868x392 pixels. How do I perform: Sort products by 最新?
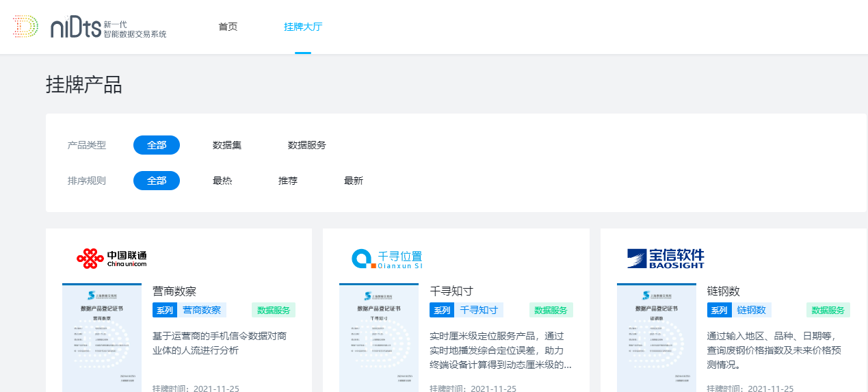[354, 181]
